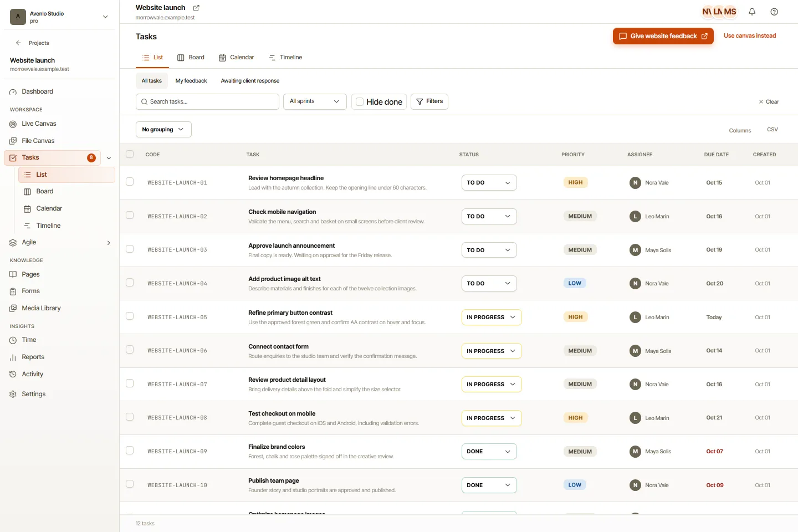Open the help question-mark icon

coord(774,12)
